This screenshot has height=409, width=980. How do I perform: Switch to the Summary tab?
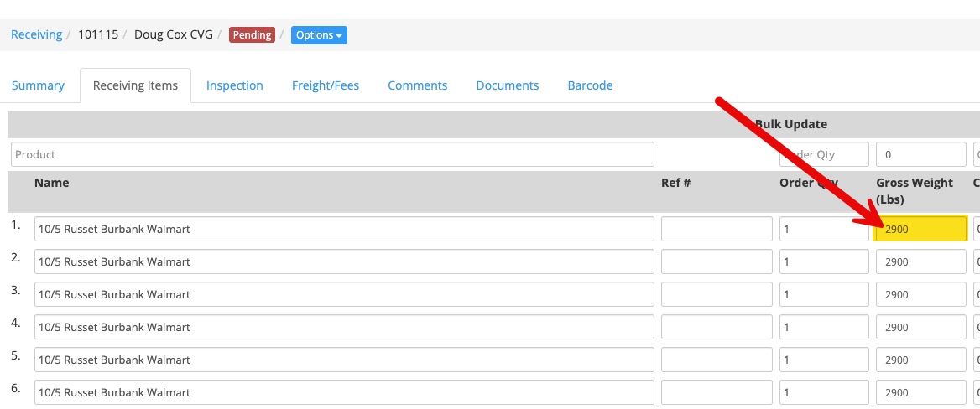[38, 85]
